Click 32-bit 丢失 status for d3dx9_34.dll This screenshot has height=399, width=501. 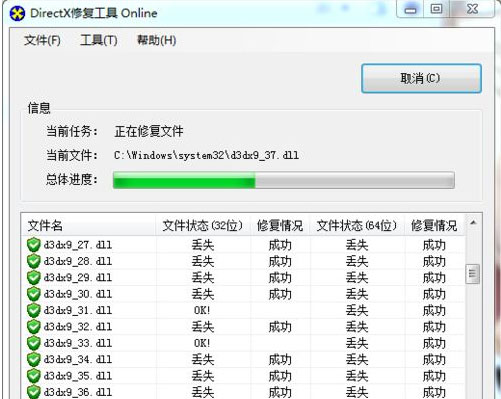[x=203, y=359]
